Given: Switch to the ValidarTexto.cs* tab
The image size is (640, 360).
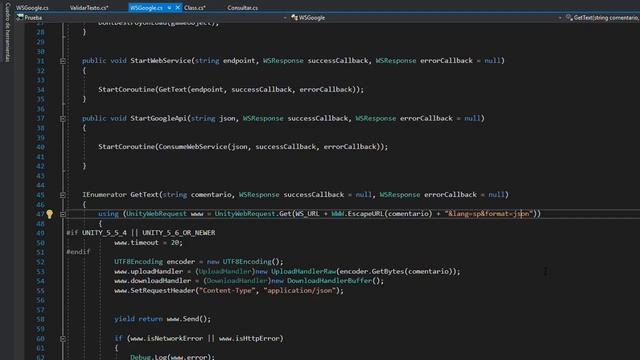Looking at the screenshot, I should [x=89, y=8].
